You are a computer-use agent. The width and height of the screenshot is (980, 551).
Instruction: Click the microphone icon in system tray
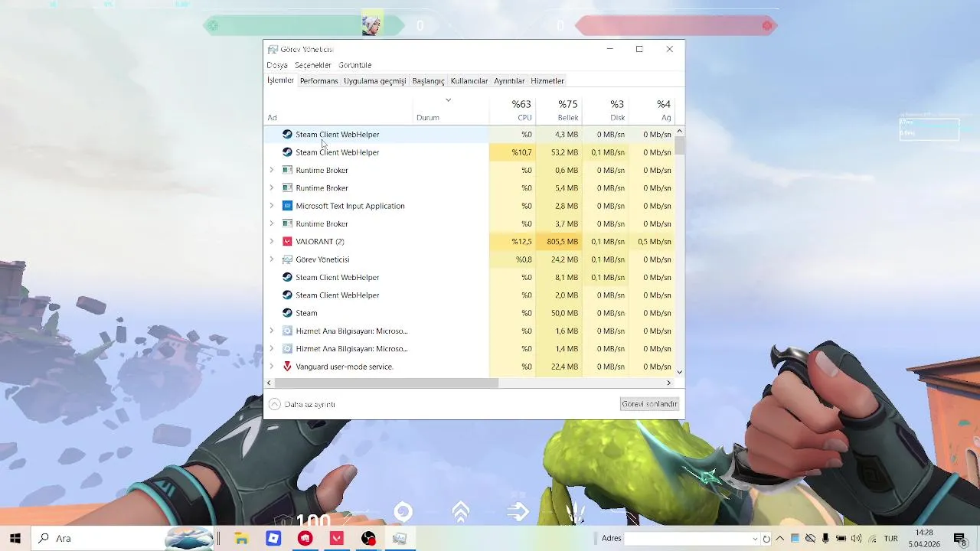[x=825, y=539]
